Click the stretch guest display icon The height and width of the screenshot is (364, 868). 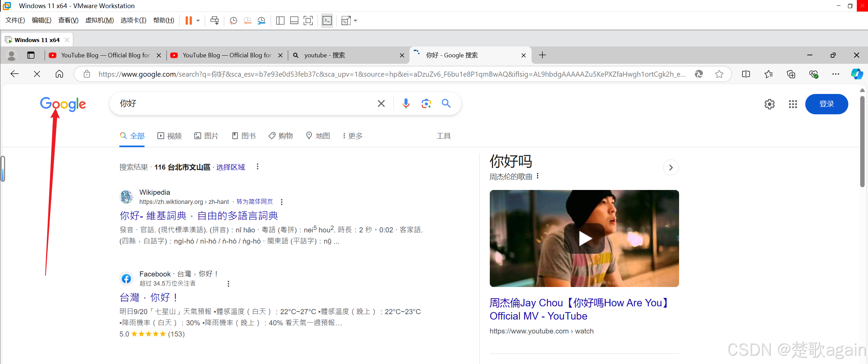(x=346, y=21)
